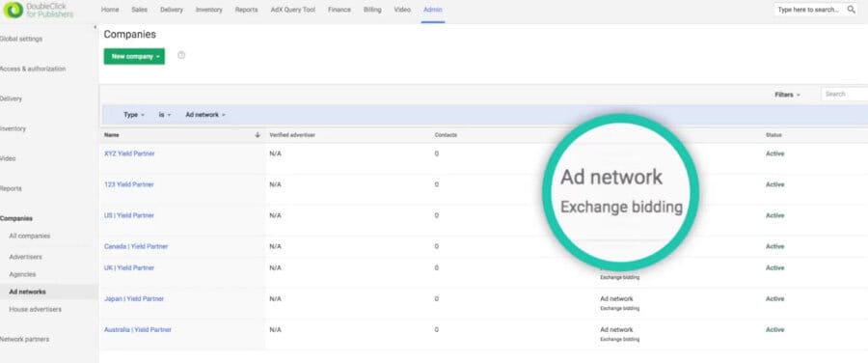Collapse the left sidebar arrow

click(x=95, y=27)
